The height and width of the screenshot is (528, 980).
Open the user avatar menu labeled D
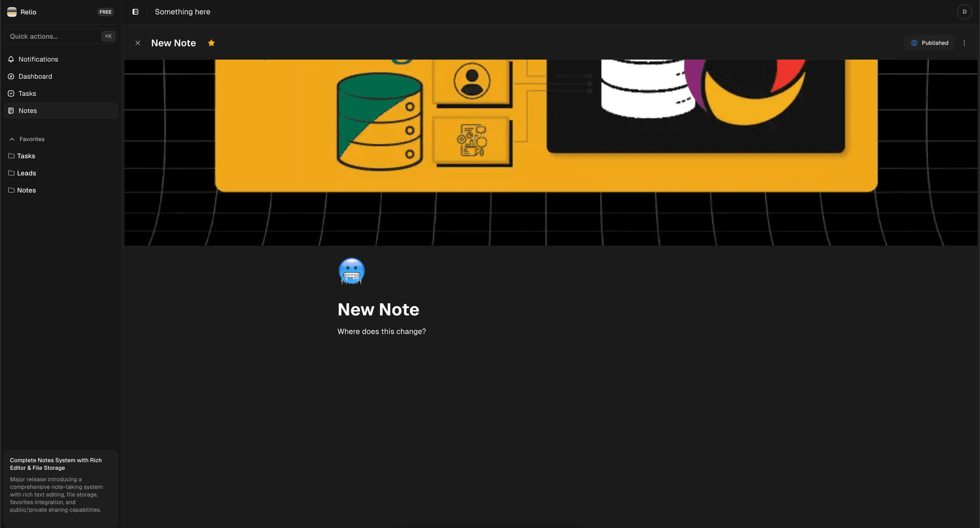[964, 11]
